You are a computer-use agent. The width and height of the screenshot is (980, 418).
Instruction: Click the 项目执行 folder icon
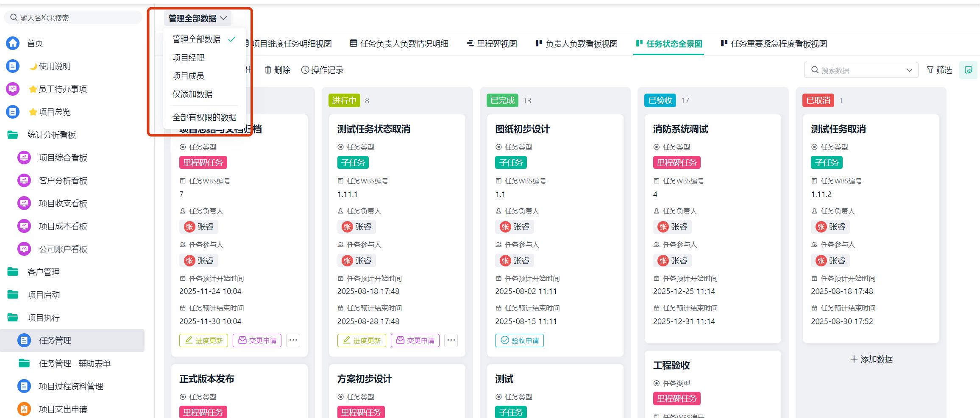click(13, 318)
